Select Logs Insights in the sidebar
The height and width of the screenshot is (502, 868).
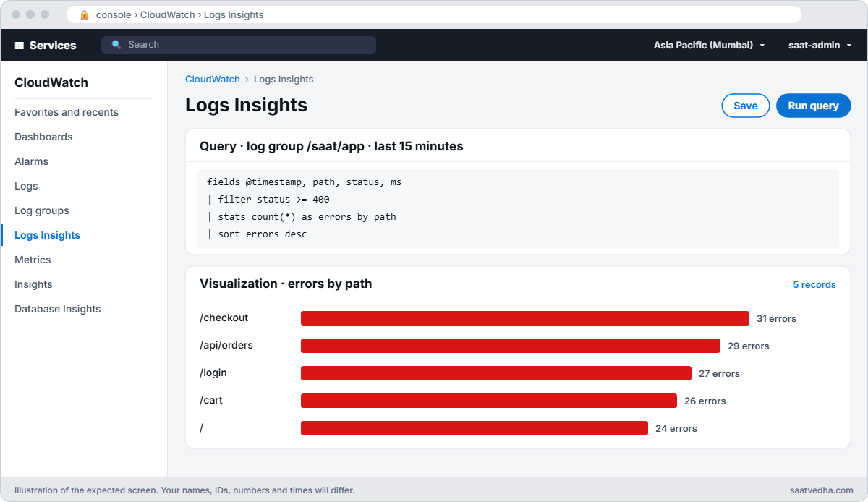(47, 235)
